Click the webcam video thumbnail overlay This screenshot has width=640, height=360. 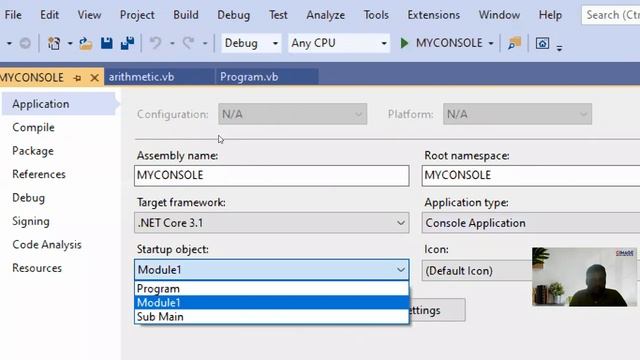click(x=584, y=277)
